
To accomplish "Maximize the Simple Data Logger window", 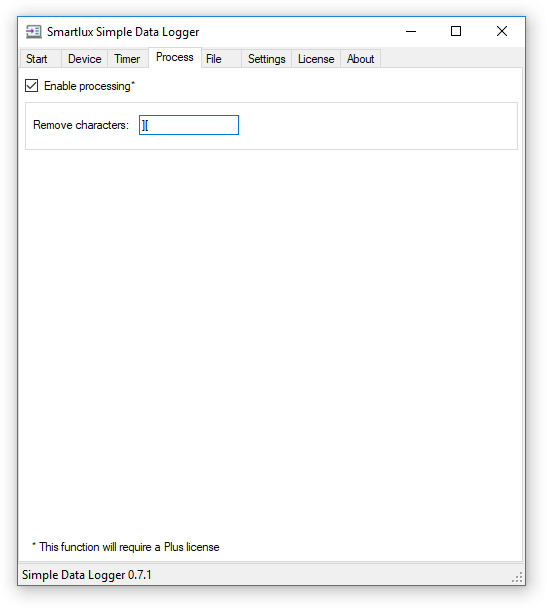I will click(x=456, y=31).
